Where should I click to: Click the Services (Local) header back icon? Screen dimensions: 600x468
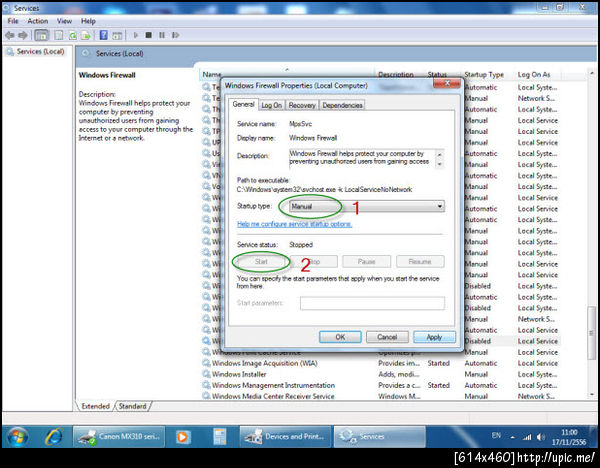pos(86,53)
